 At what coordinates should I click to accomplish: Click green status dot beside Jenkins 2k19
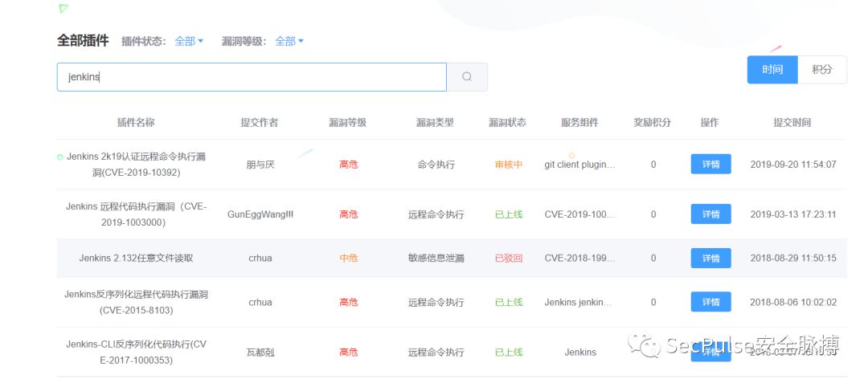59,157
